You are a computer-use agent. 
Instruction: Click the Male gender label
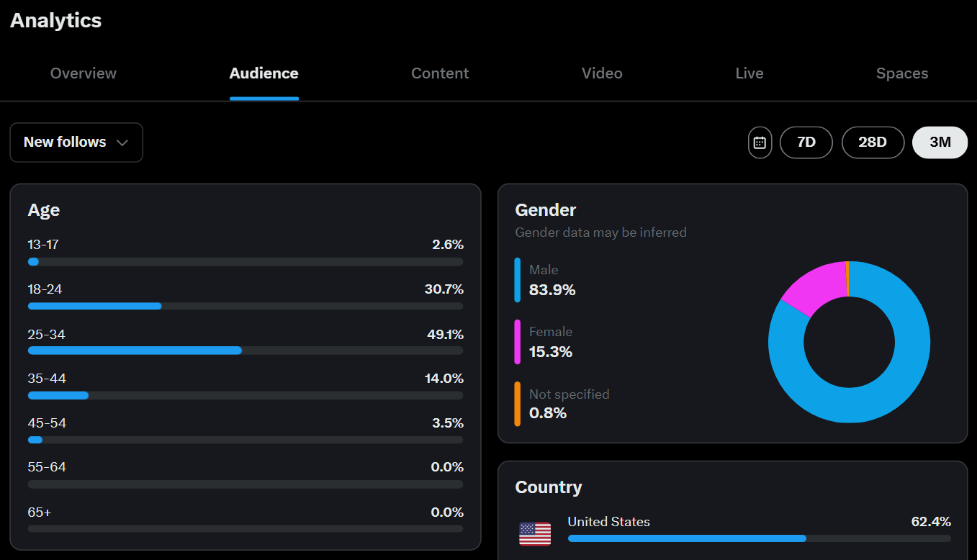coord(544,270)
